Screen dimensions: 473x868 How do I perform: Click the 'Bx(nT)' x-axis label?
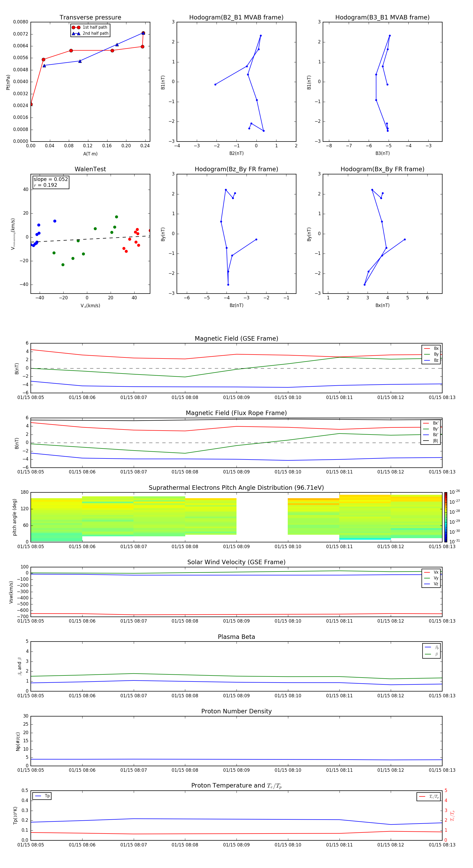tap(382, 305)
